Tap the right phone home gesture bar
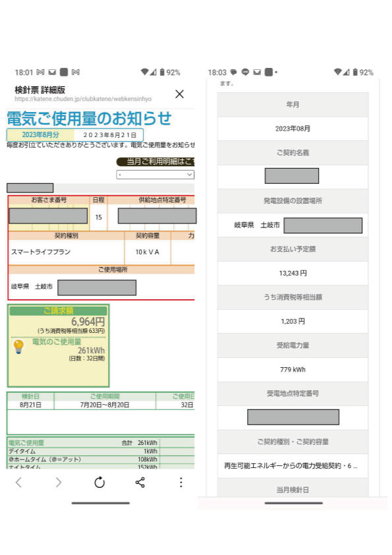 click(x=294, y=503)
